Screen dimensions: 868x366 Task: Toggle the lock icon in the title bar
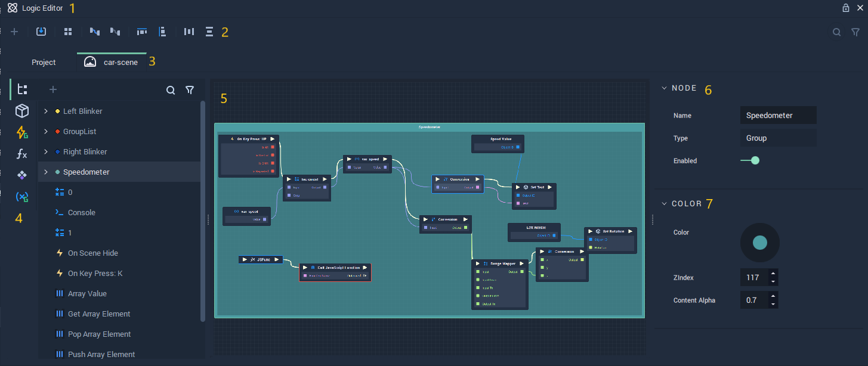(x=845, y=8)
